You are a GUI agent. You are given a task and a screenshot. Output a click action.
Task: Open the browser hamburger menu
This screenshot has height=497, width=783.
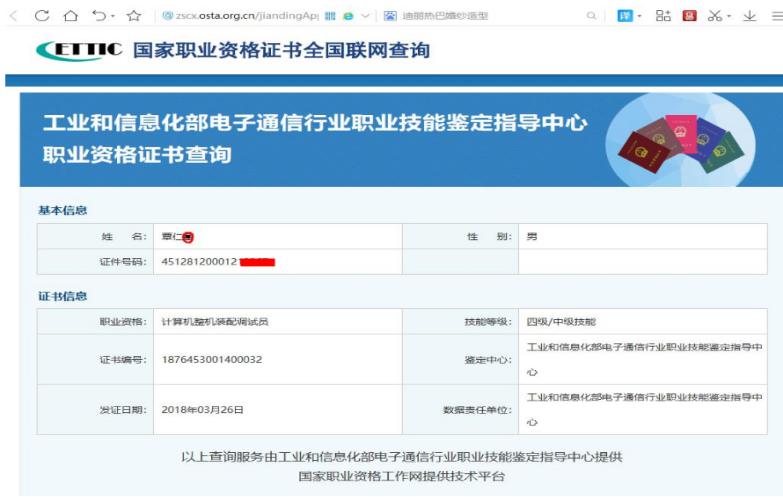[x=774, y=16]
